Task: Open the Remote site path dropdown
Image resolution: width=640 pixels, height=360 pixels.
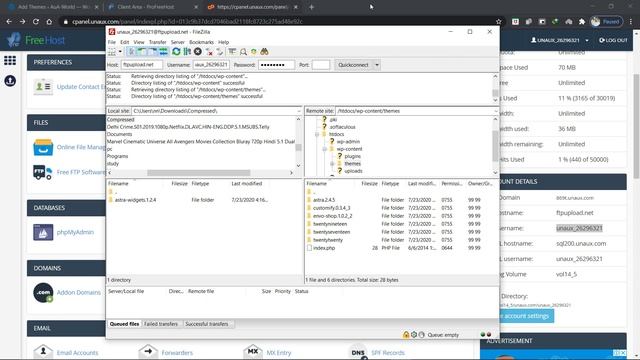Action: click(x=496, y=111)
